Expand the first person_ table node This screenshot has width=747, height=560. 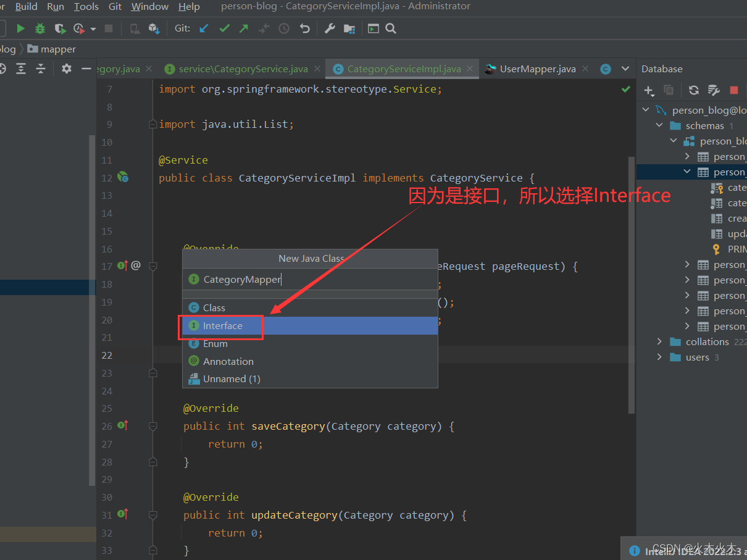[687, 156]
